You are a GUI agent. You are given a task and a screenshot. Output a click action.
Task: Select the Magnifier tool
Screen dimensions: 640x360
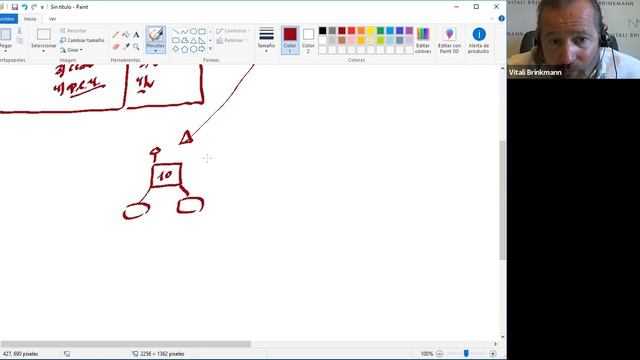[x=136, y=47]
